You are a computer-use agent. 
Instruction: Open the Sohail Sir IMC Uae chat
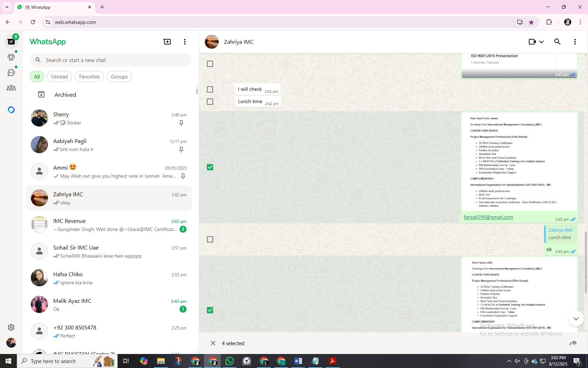(109, 251)
